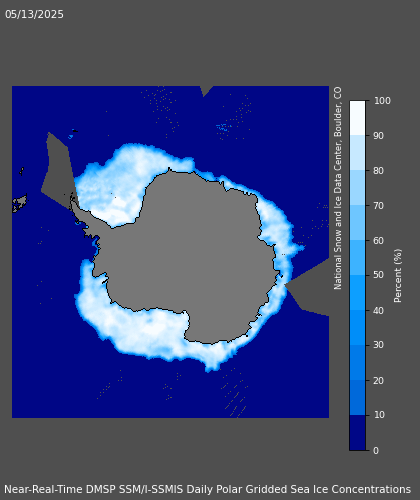Click the 100 percent colorbar label
Viewport: 420px width, 500px height.
pos(382,101)
